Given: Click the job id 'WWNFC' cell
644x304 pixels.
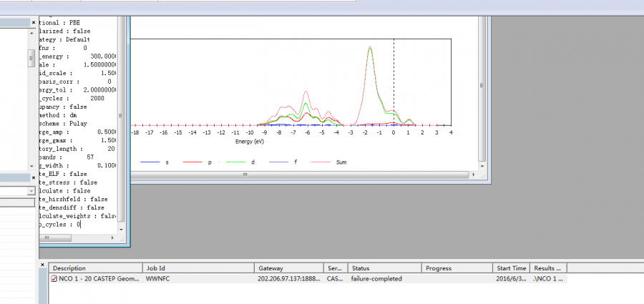Looking at the screenshot, I should (157, 278).
